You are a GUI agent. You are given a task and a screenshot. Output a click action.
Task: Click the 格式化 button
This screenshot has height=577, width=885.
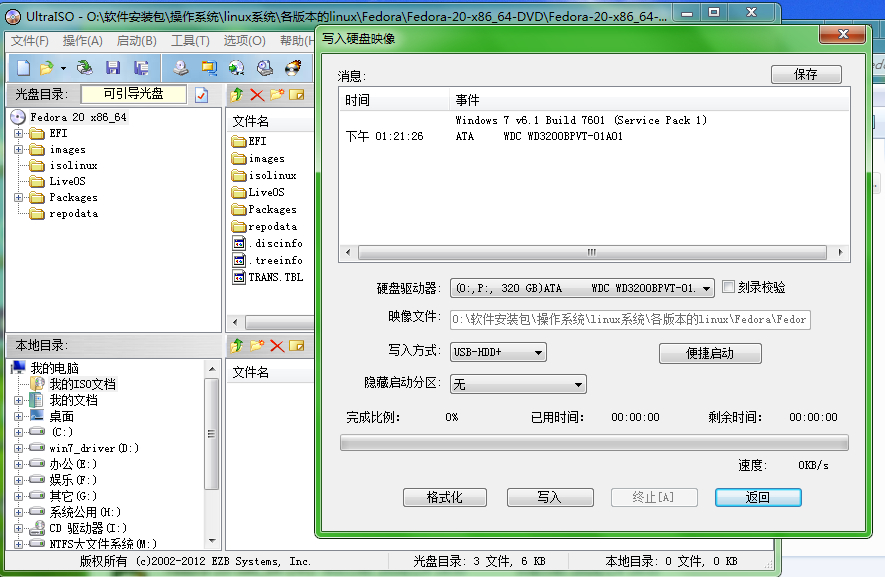(x=445, y=497)
